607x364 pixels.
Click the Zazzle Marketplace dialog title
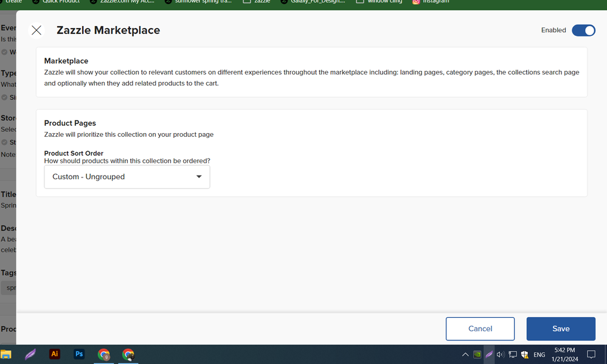pyautogui.click(x=108, y=30)
